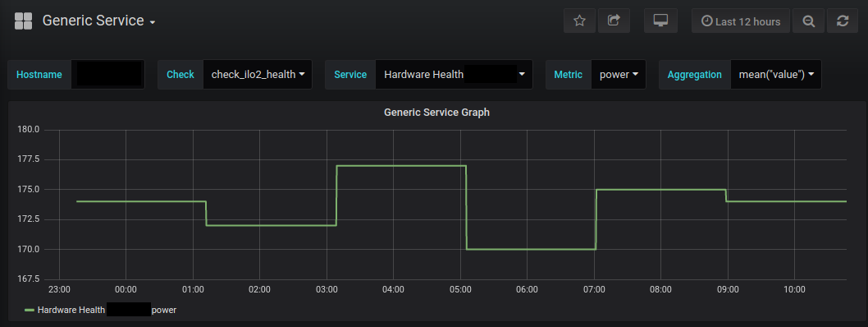Screen dimensions: 868x327
Task: Click the redacted Hostname value field
Action: click(108, 74)
